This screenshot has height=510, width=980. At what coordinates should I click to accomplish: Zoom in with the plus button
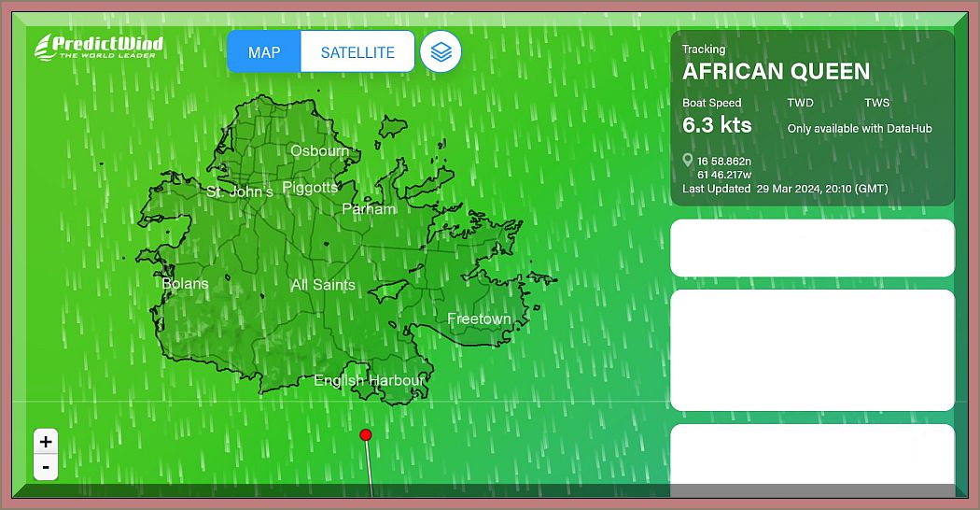click(46, 441)
